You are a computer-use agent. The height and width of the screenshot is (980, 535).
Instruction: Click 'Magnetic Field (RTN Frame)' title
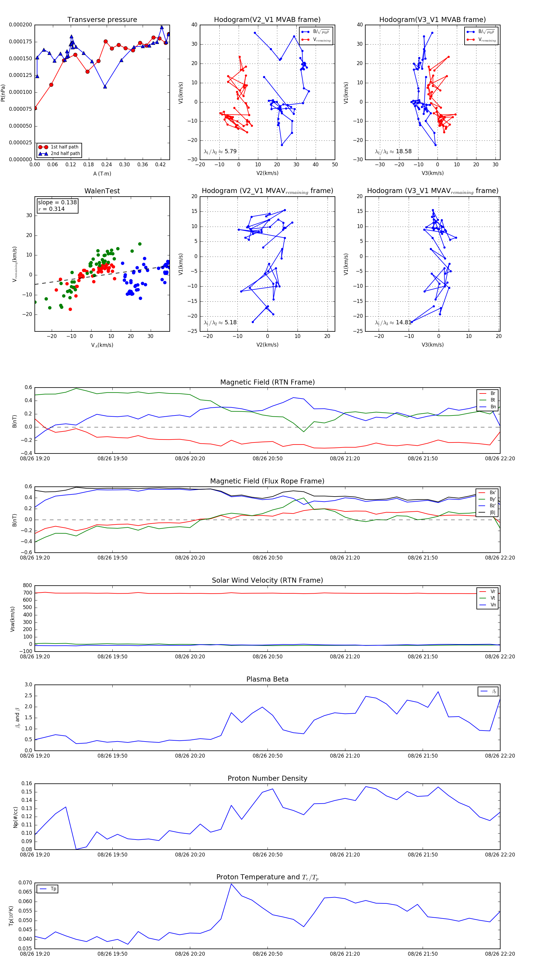(x=267, y=382)
